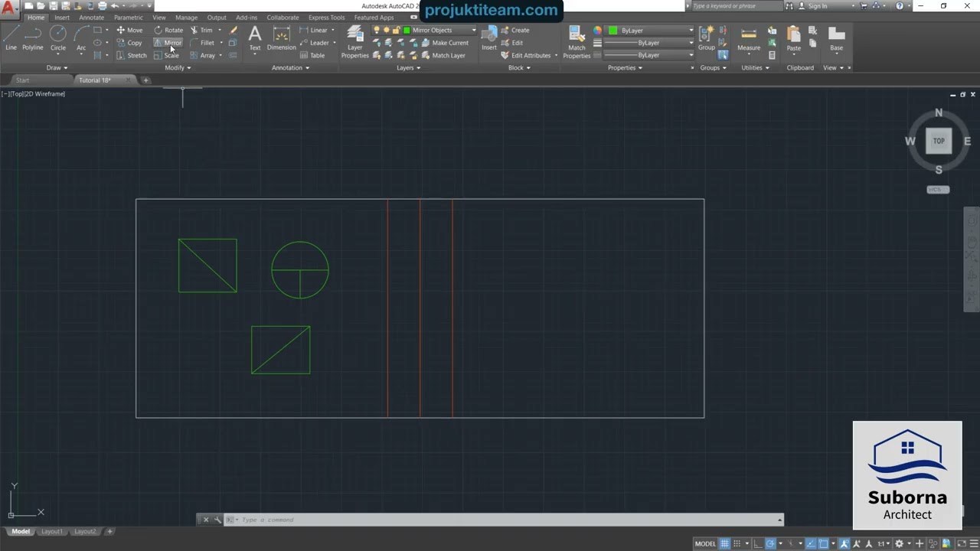Screen dimensions: 980x551
Task: Switch to the Parametric ribbon tab
Action: coord(128,18)
